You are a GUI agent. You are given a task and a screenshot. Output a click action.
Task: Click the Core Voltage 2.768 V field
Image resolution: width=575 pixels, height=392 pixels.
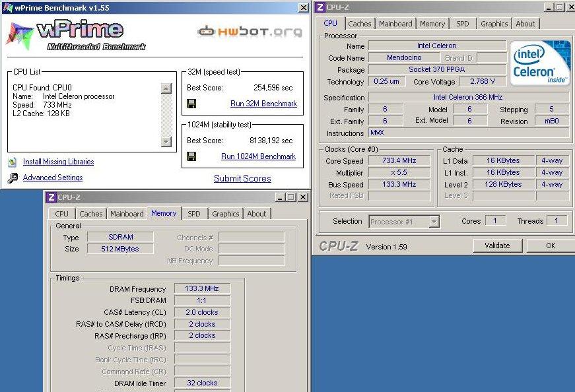483,81
